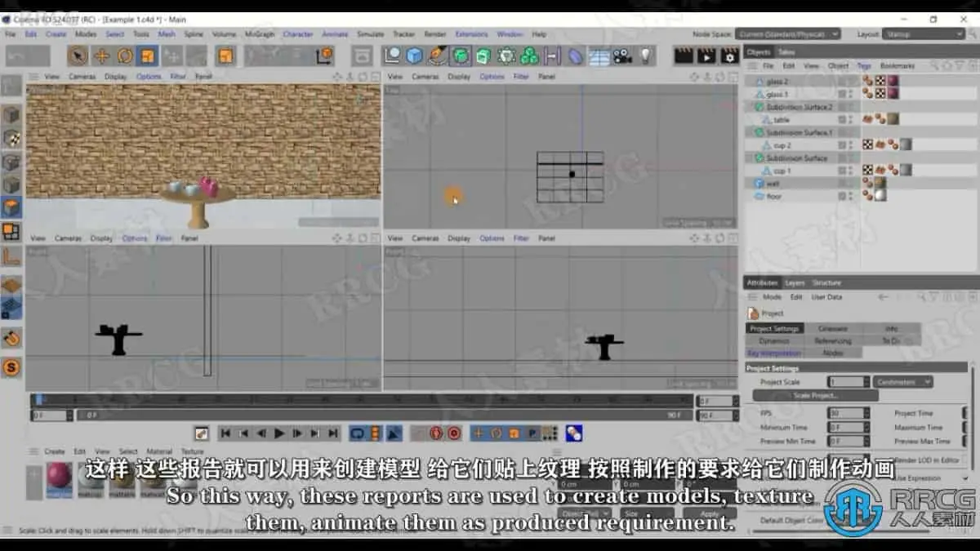Open Edit Render Settings gear icon
Viewport: 980px width, 551px height.
pos(729,56)
